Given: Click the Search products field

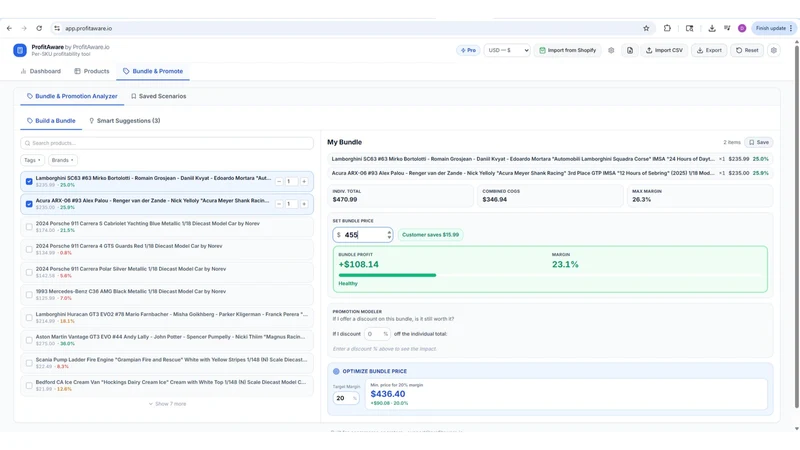Looking at the screenshot, I should coord(167,143).
